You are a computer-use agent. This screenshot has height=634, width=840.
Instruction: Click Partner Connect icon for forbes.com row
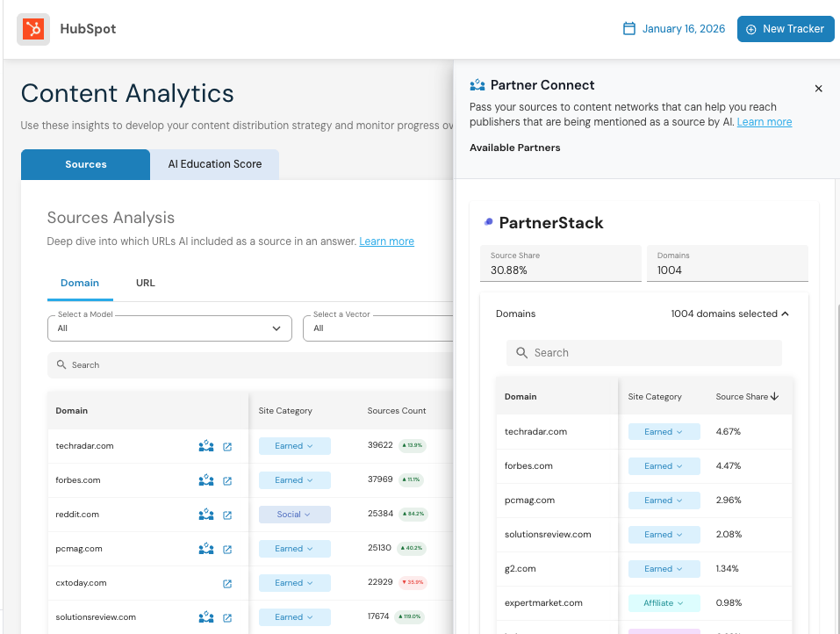[206, 480]
